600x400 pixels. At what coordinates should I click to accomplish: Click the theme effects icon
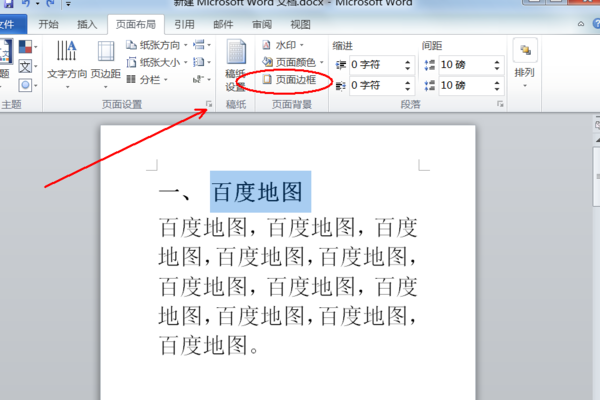point(28,85)
